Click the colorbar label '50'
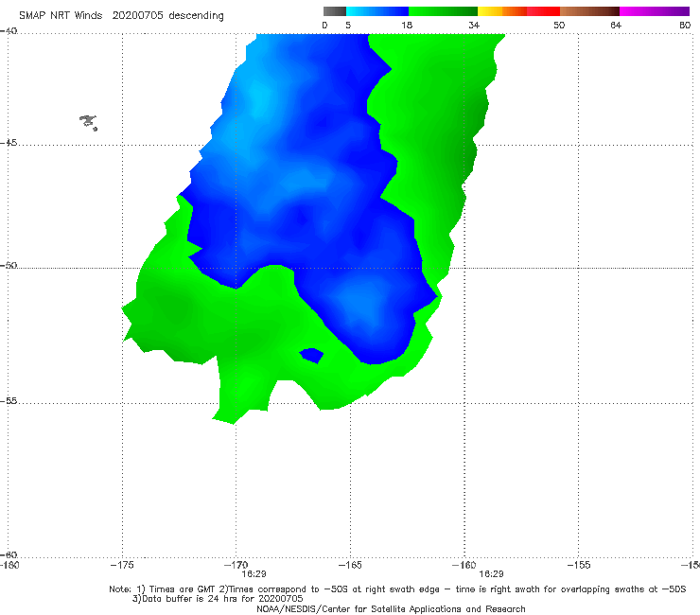The height and width of the screenshot is (615, 700). (559, 25)
